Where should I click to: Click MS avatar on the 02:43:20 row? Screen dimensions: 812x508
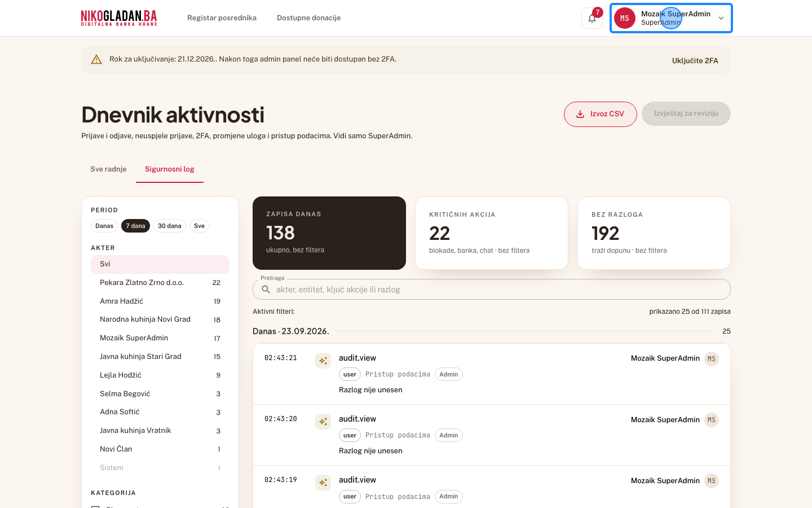tap(712, 420)
